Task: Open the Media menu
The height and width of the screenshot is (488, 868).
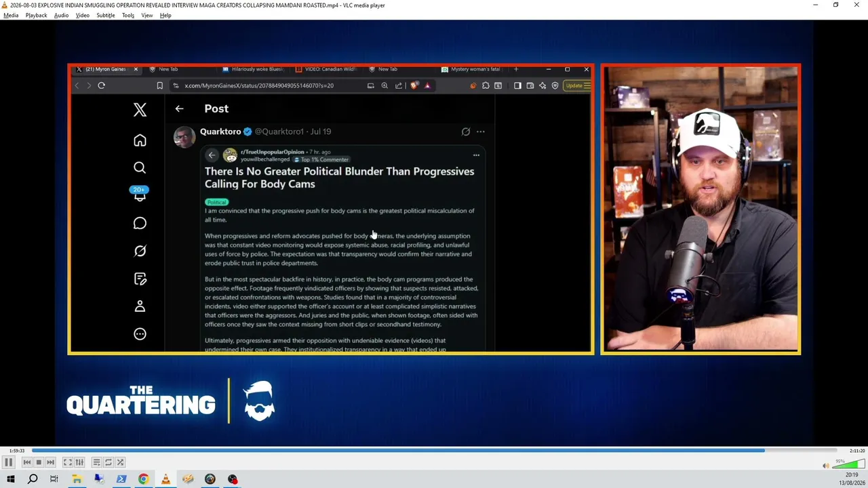Action: 11,15
